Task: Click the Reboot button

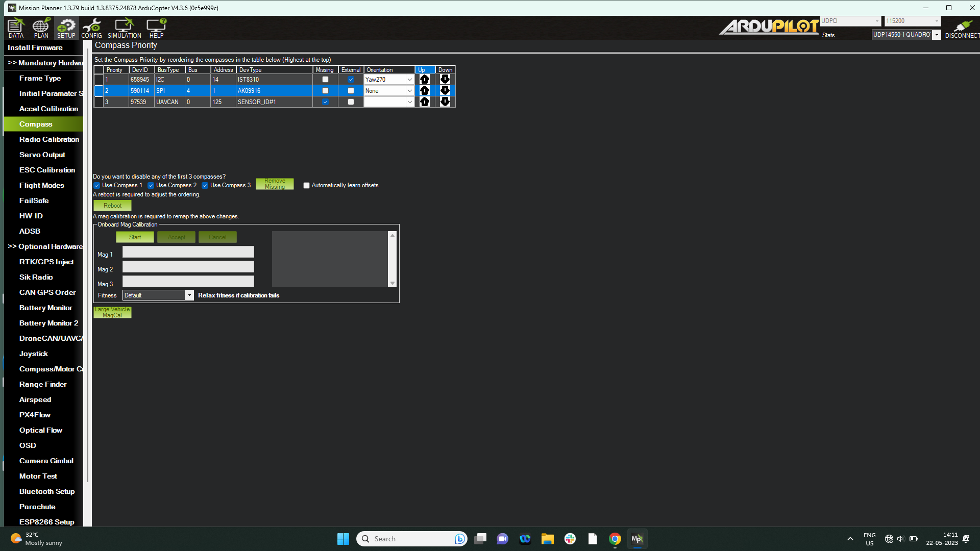Action: coord(112,205)
